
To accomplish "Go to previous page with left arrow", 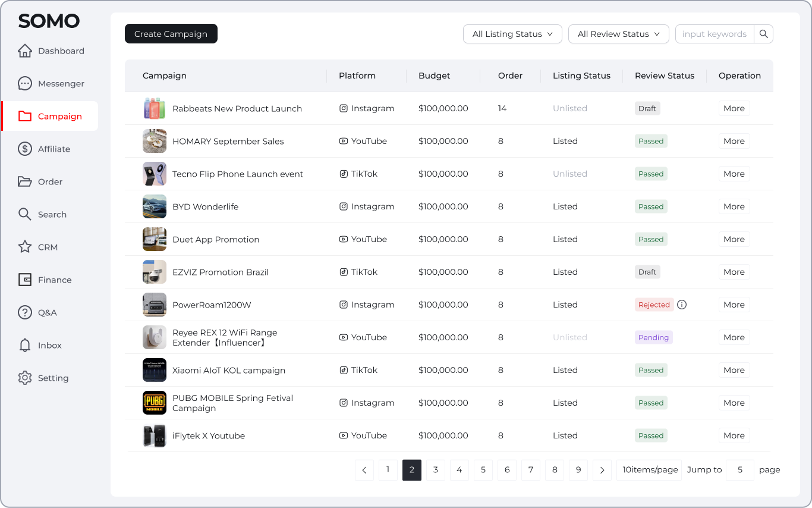I will point(364,470).
